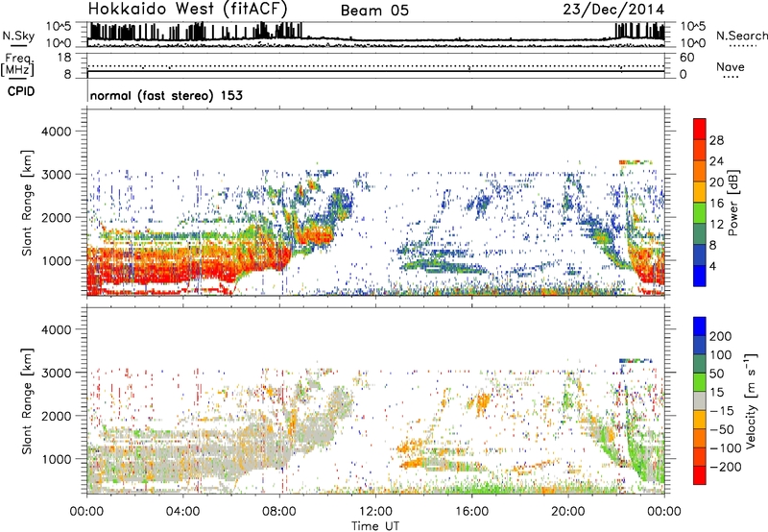Click the 'Nave' legend label

[x=731, y=66]
